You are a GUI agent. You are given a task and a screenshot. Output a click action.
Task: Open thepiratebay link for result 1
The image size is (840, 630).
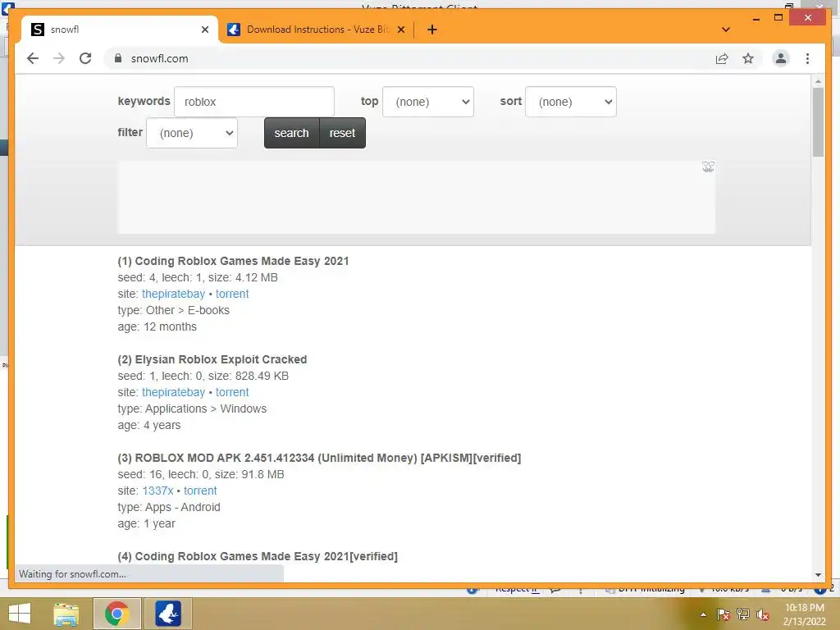point(173,294)
